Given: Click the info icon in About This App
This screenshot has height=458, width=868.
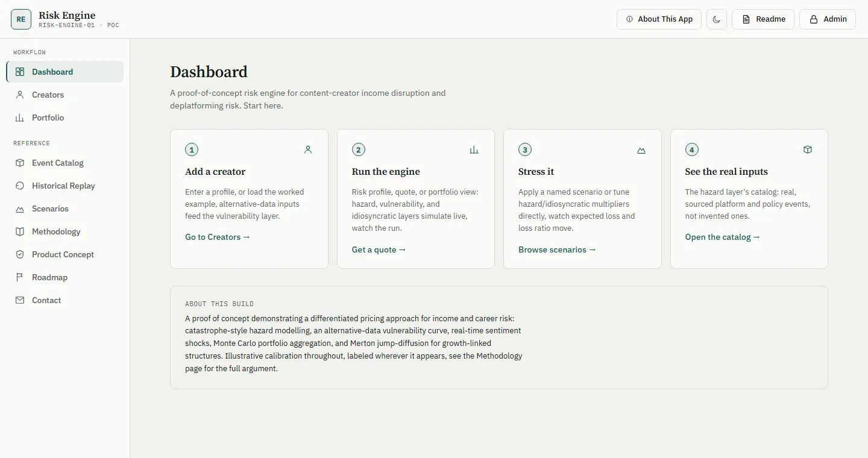Looking at the screenshot, I should coord(630,19).
